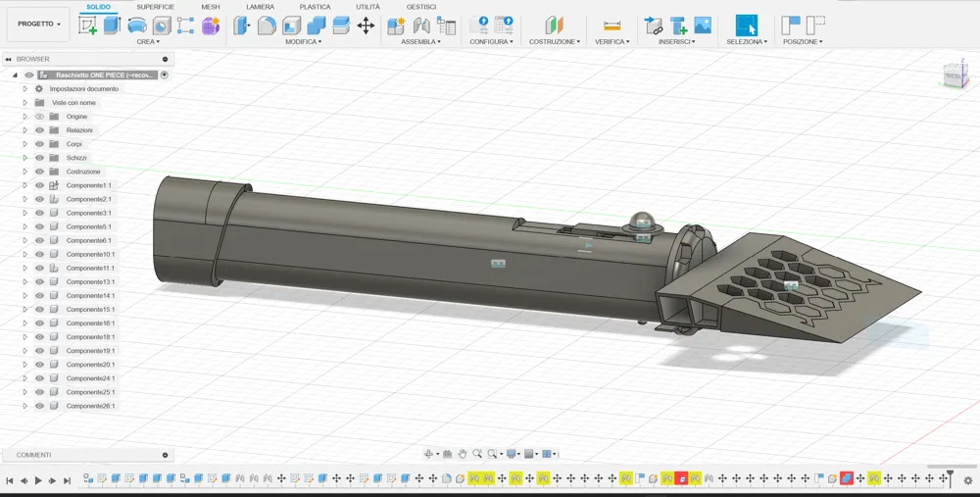Select the Combine bodies tool
The image size is (980, 497).
pos(317,25)
